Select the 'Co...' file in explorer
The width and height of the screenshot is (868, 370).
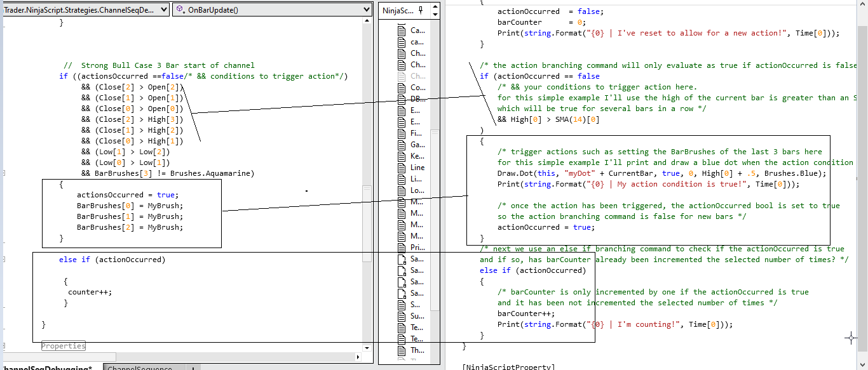pyautogui.click(x=417, y=88)
